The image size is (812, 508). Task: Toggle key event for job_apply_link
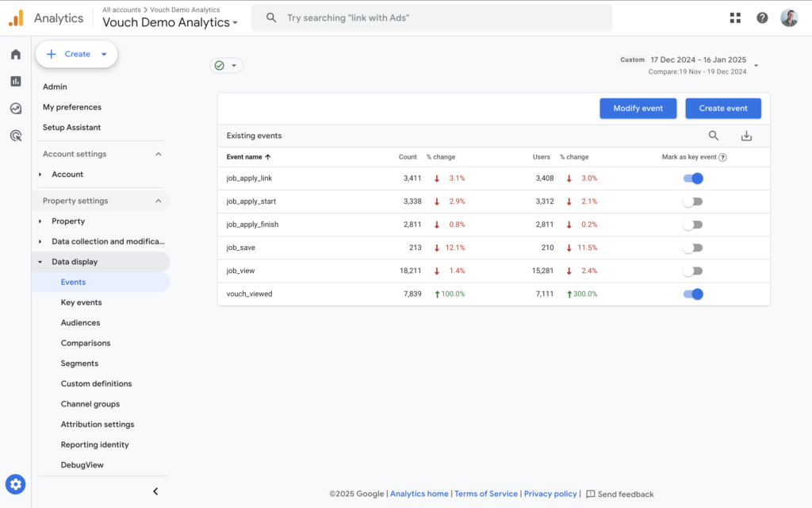(x=693, y=179)
